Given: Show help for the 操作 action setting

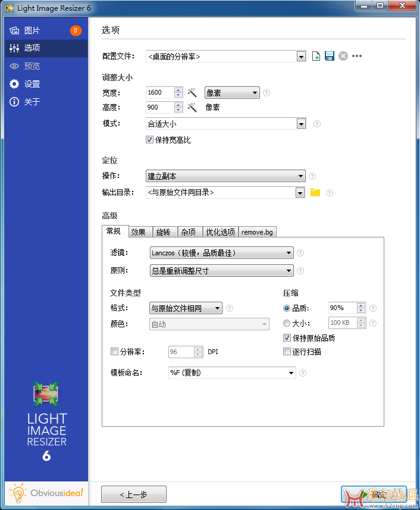Looking at the screenshot, I should coord(312,176).
